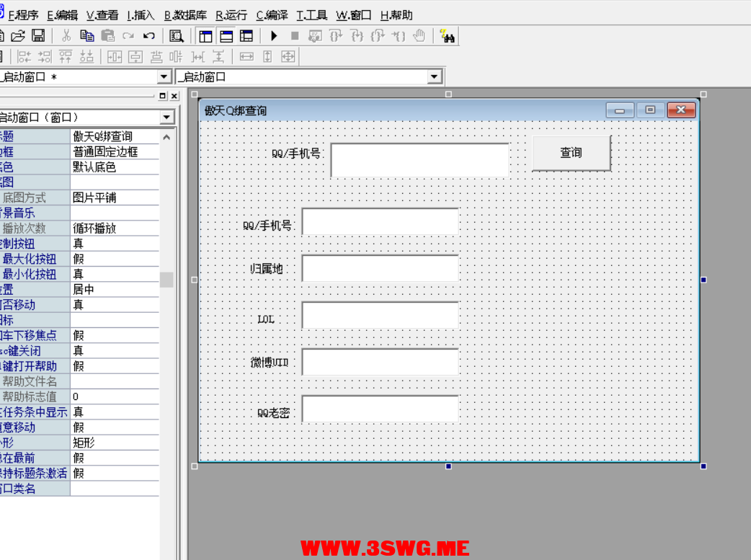
Task: Open the left _启动窗口 * dropdown
Action: [164, 76]
